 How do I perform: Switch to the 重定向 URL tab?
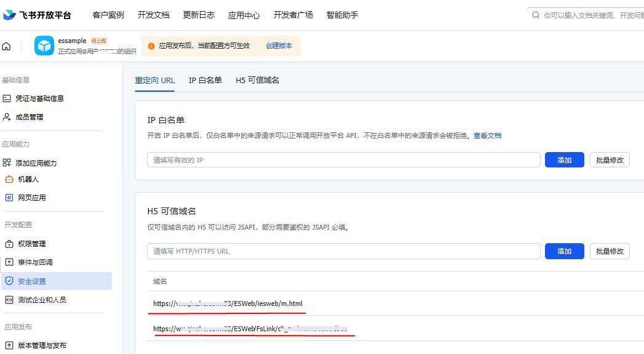pos(155,80)
